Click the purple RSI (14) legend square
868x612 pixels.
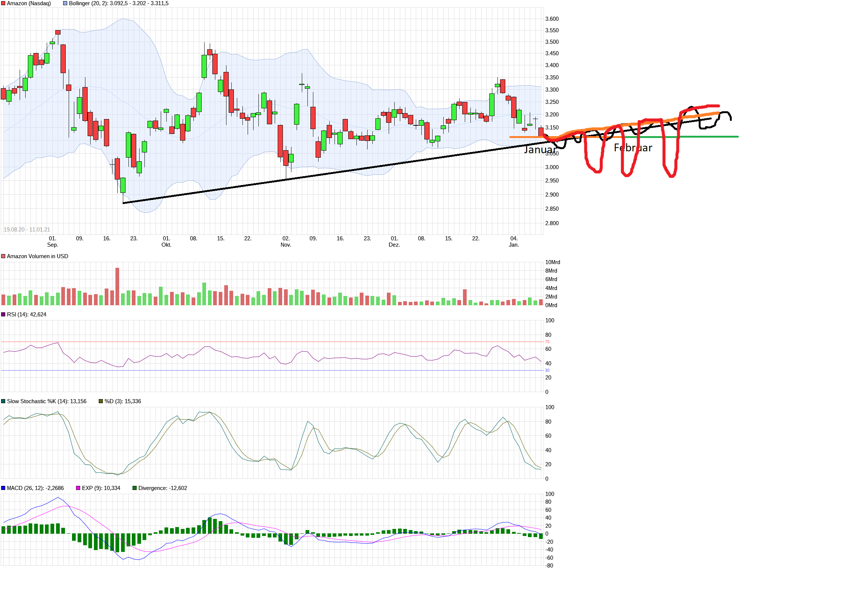pos(3,315)
